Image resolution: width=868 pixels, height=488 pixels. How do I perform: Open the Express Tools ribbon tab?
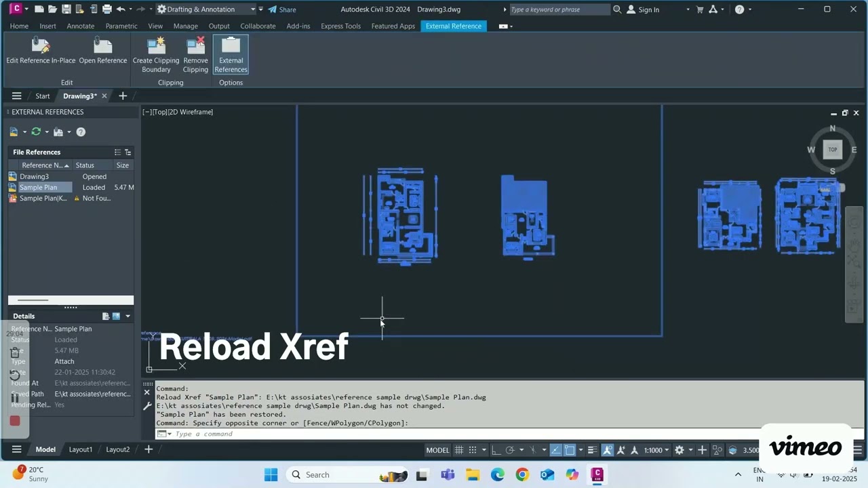(x=340, y=26)
